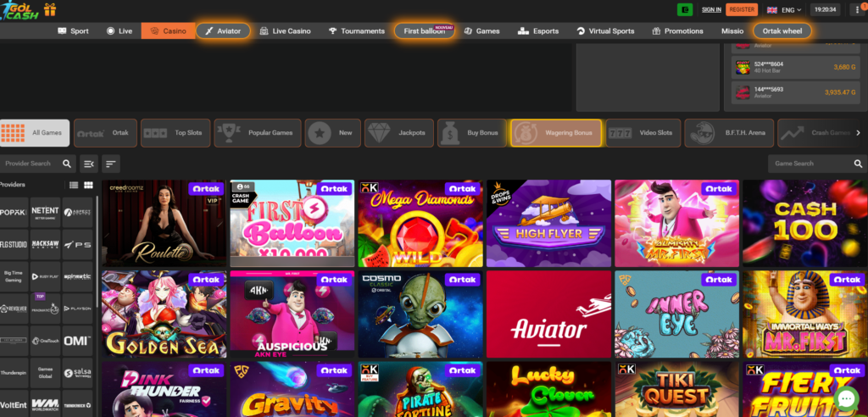Select the Playson provider

pos(77,309)
